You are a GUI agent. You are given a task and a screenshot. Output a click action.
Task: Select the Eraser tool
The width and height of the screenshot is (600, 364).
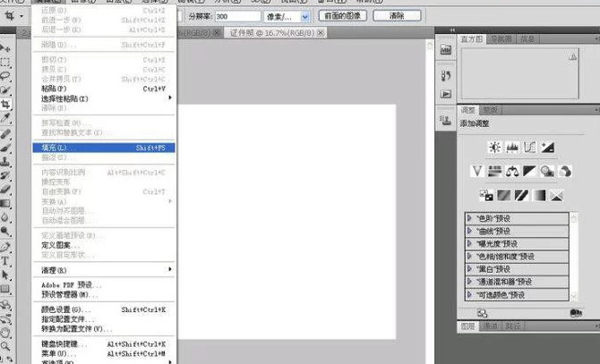[5, 189]
